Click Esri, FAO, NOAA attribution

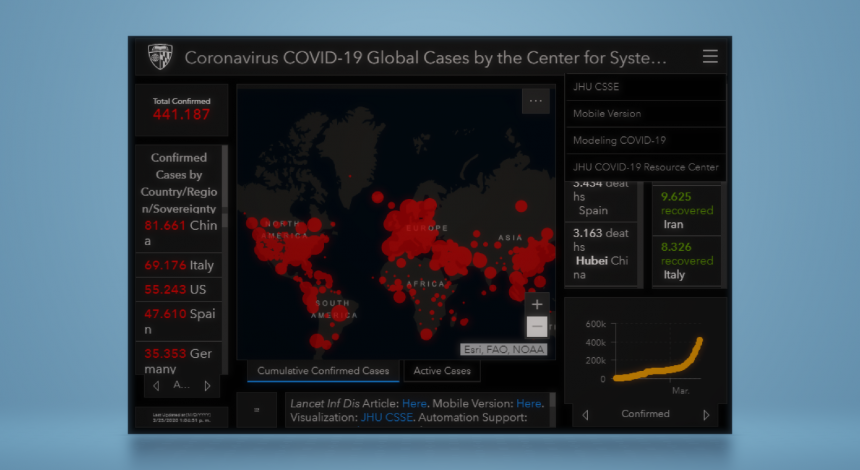coord(503,349)
